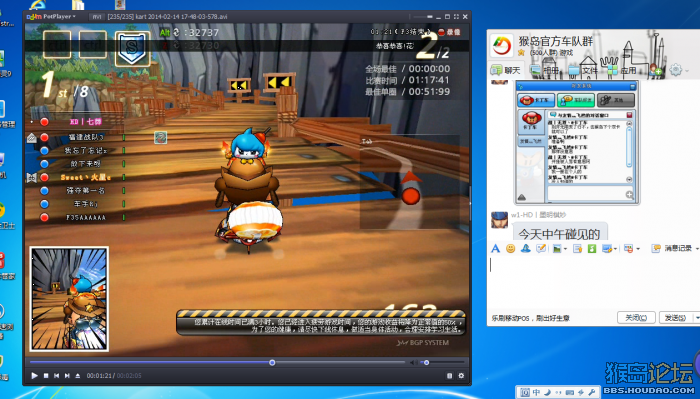Open the emoji smiley picker
The width and height of the screenshot is (700, 399).
click(x=510, y=248)
